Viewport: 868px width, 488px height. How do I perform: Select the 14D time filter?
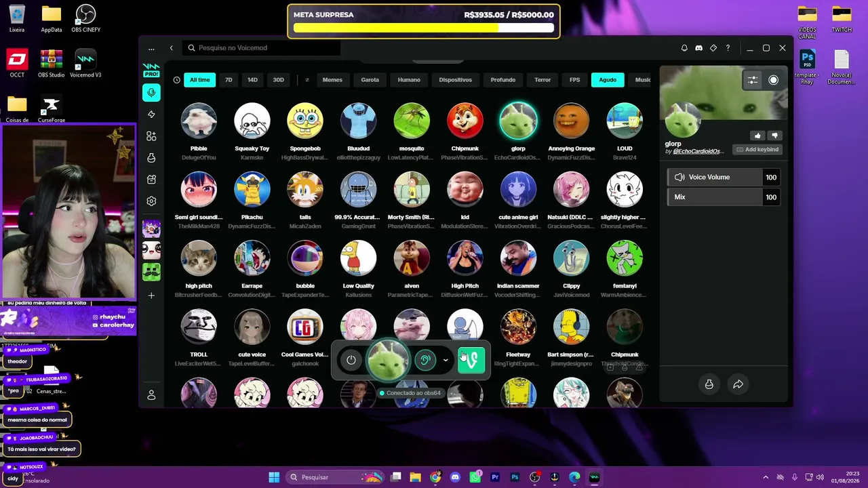(252, 80)
